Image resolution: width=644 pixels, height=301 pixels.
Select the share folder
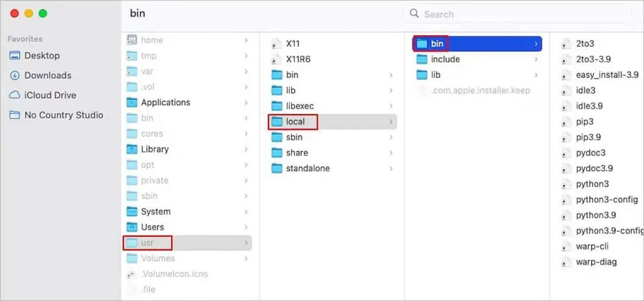(x=333, y=153)
